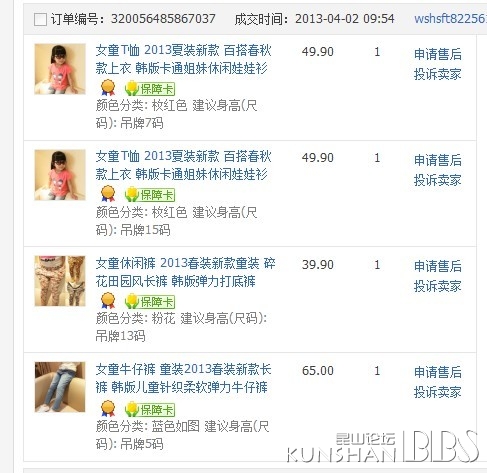
Task: Open seller wshsft82256 profile link
Action: (x=450, y=19)
